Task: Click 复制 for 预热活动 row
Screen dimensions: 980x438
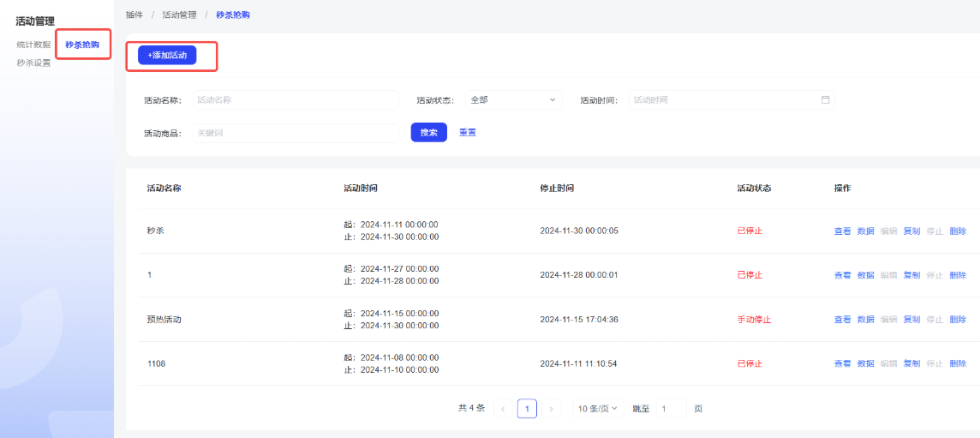Action: (911, 320)
